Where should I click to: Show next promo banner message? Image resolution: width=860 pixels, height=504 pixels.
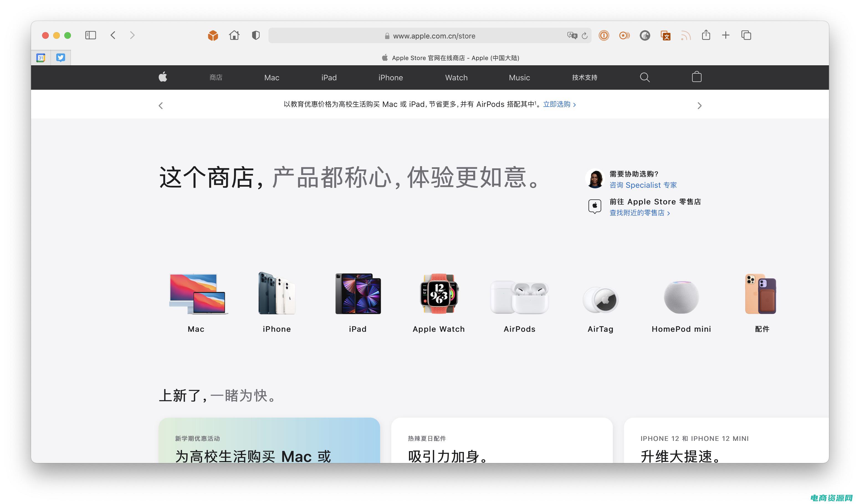tap(699, 106)
